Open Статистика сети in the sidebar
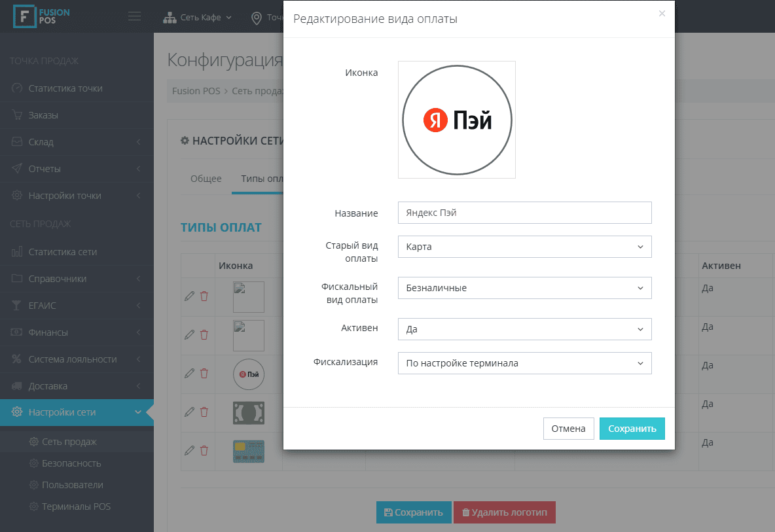The height and width of the screenshot is (532, 775). click(77, 252)
